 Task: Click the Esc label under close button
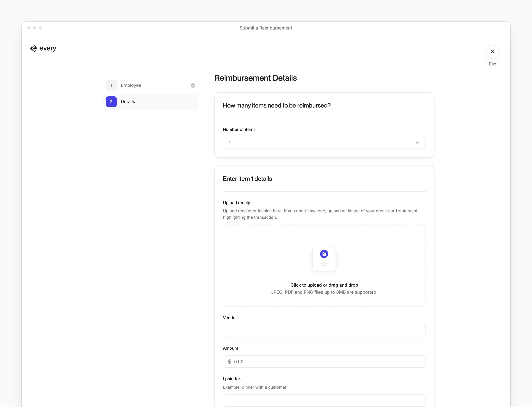click(492, 64)
